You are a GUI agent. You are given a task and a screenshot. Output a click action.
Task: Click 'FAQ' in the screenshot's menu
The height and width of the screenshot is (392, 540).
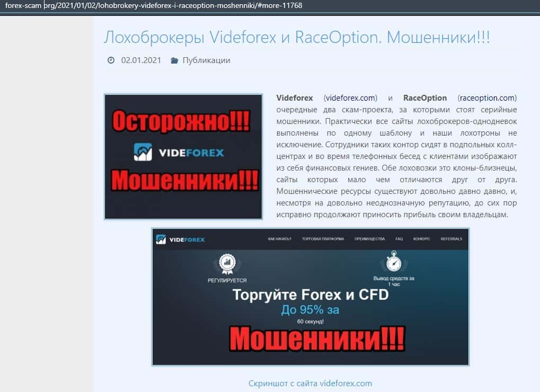pyautogui.click(x=399, y=239)
